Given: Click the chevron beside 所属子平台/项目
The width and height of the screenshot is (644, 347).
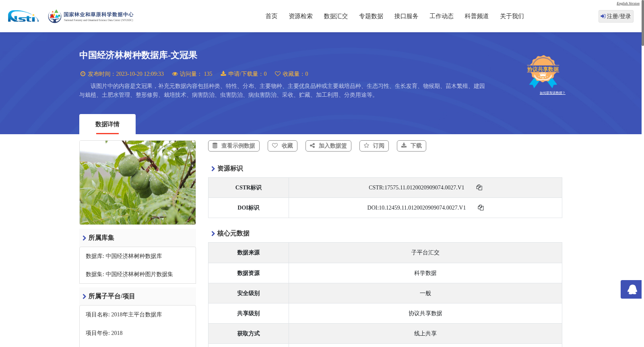Looking at the screenshot, I should tap(84, 296).
